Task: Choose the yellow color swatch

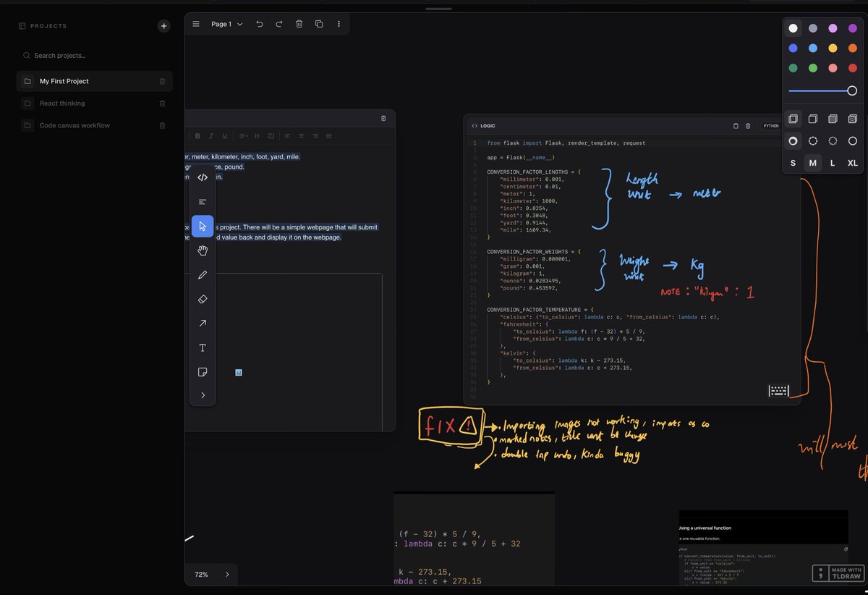Action: click(x=833, y=48)
